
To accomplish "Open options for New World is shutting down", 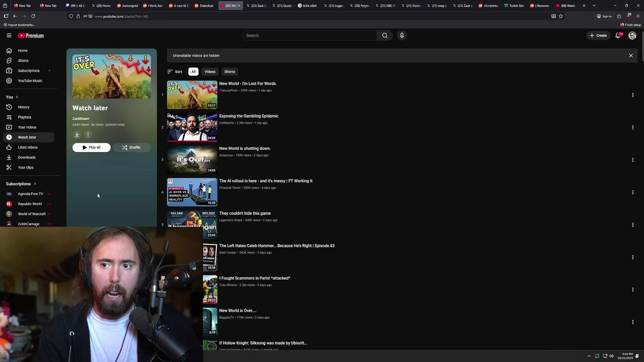I will click(x=633, y=160).
